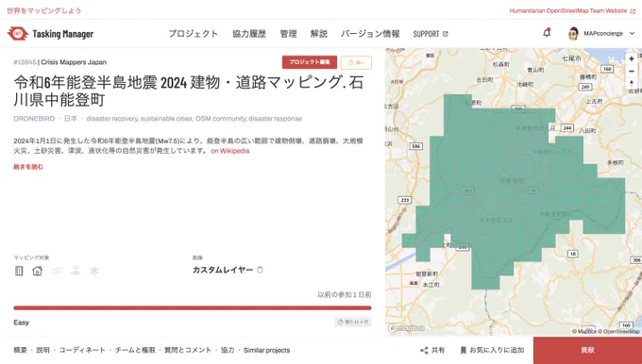Copy the カスタムレイヤー imagery clipboard icon
The width and height of the screenshot is (642, 364).
tap(260, 270)
